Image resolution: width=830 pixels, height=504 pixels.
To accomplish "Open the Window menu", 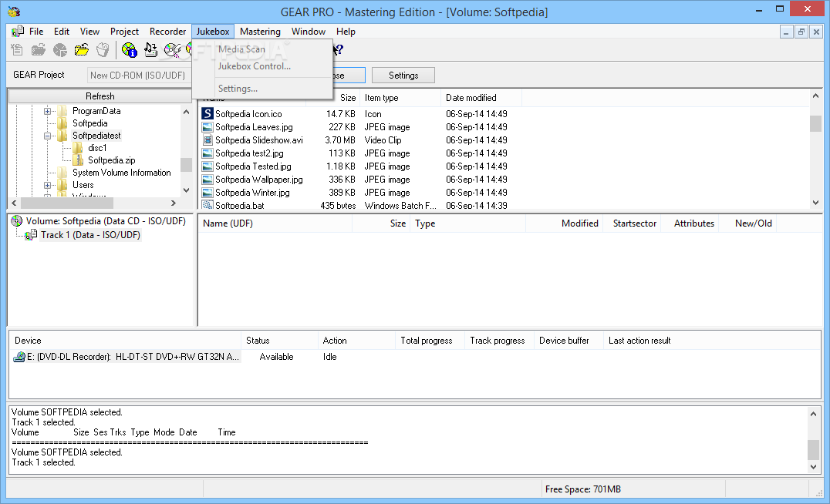I will pos(308,31).
